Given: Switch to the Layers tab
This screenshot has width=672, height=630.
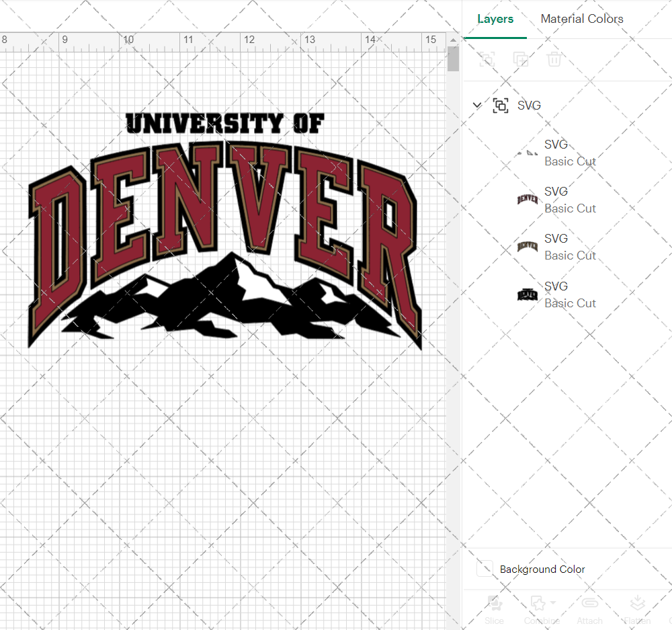Looking at the screenshot, I should 495,19.
